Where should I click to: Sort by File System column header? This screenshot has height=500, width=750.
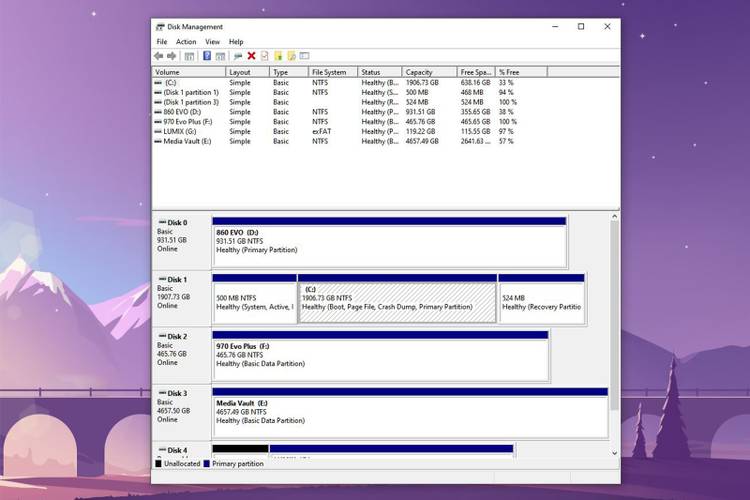333,72
